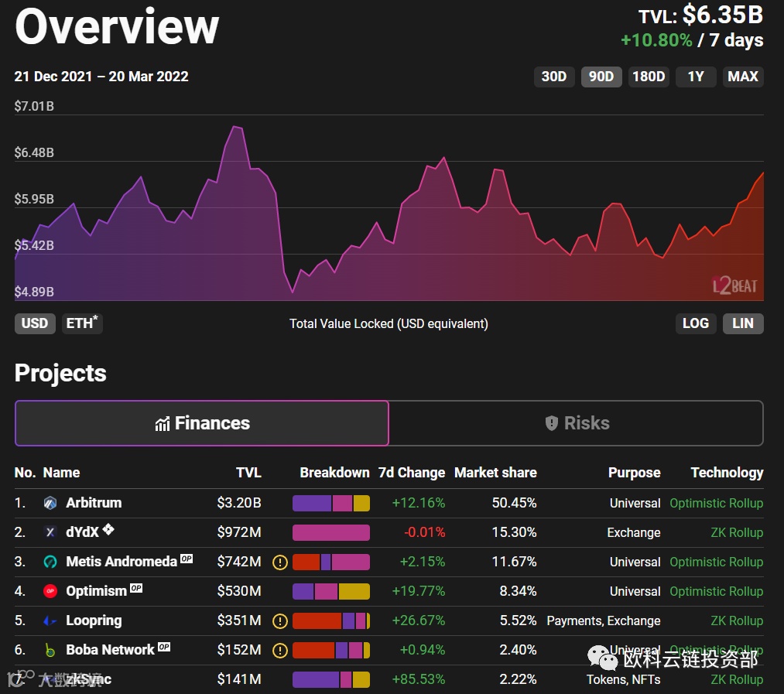This screenshot has width=784, height=694.
Task: Click the Arbitrum project logo icon
Action: [x=50, y=503]
